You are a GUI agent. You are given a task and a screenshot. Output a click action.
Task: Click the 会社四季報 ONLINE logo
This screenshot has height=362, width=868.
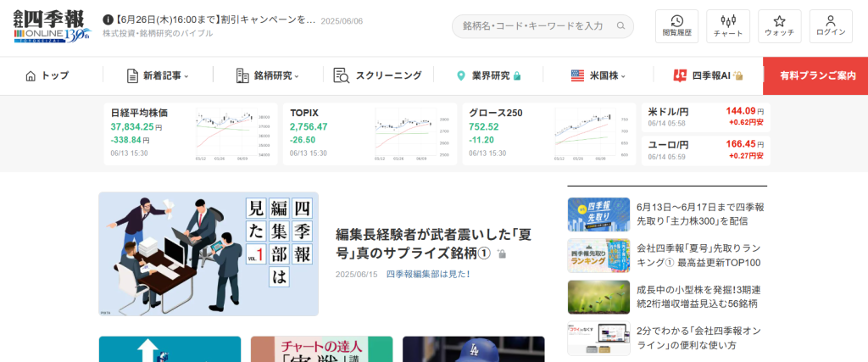(53, 26)
